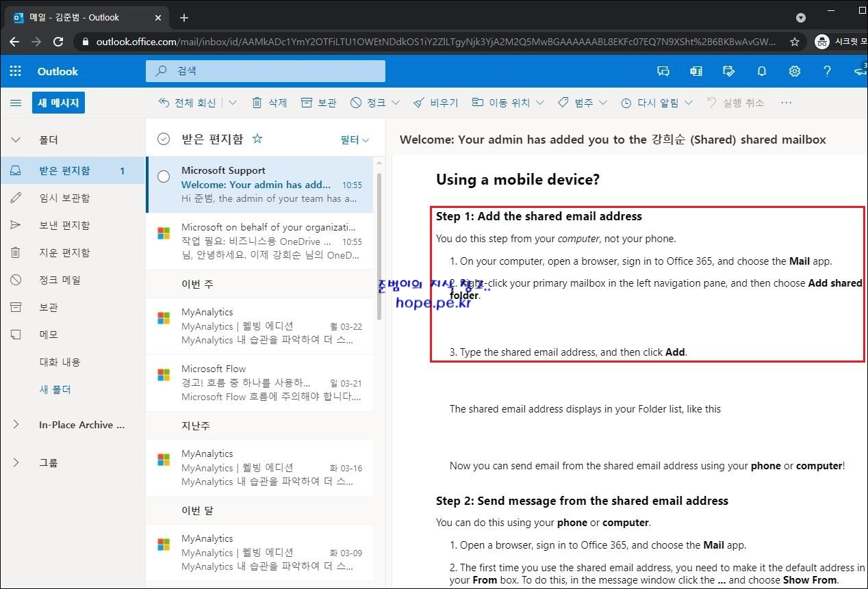Open Outlook settings gear
868x589 pixels.
click(794, 71)
